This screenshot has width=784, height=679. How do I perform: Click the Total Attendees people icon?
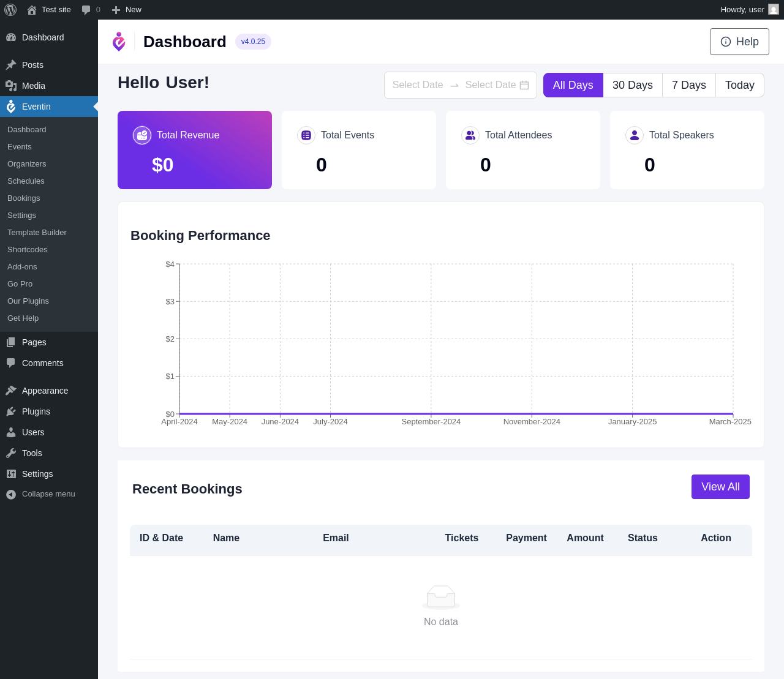[x=470, y=135]
